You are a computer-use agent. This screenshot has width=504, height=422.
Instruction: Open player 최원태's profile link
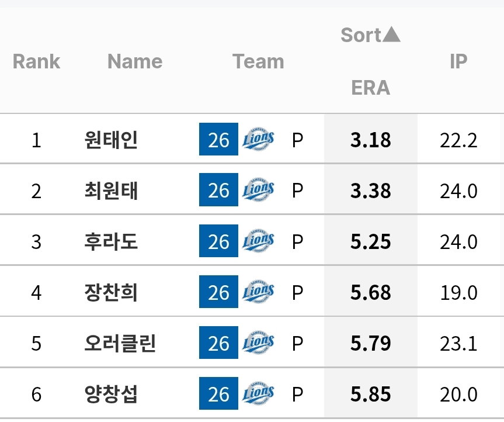111,190
